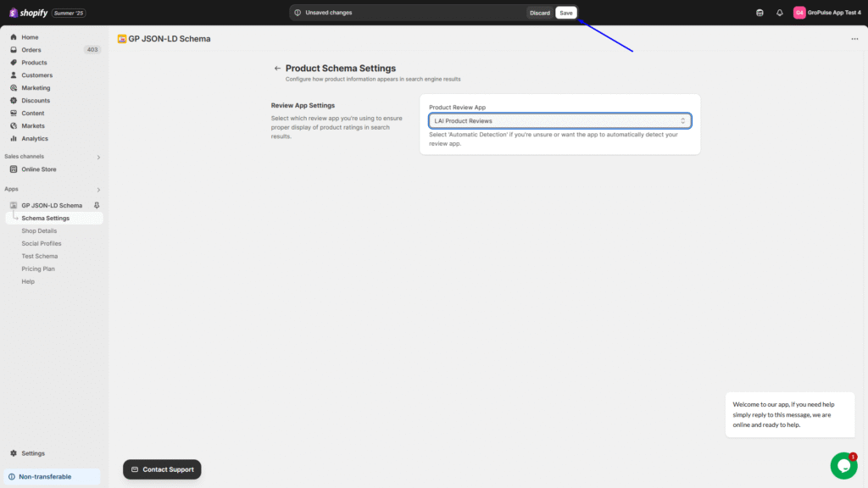Image resolution: width=868 pixels, height=488 pixels.
Task: Open the GroPulse App Test 4 account avatar
Action: (799, 13)
